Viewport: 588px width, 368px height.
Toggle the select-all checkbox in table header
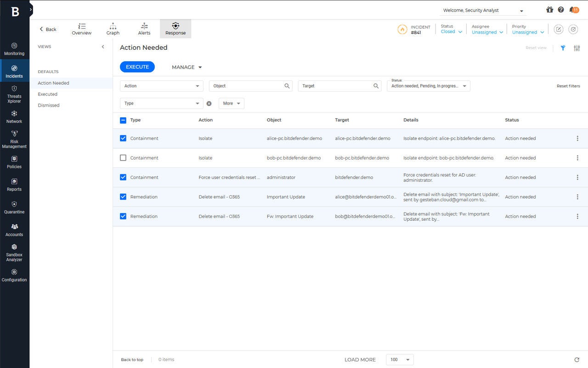tap(123, 120)
